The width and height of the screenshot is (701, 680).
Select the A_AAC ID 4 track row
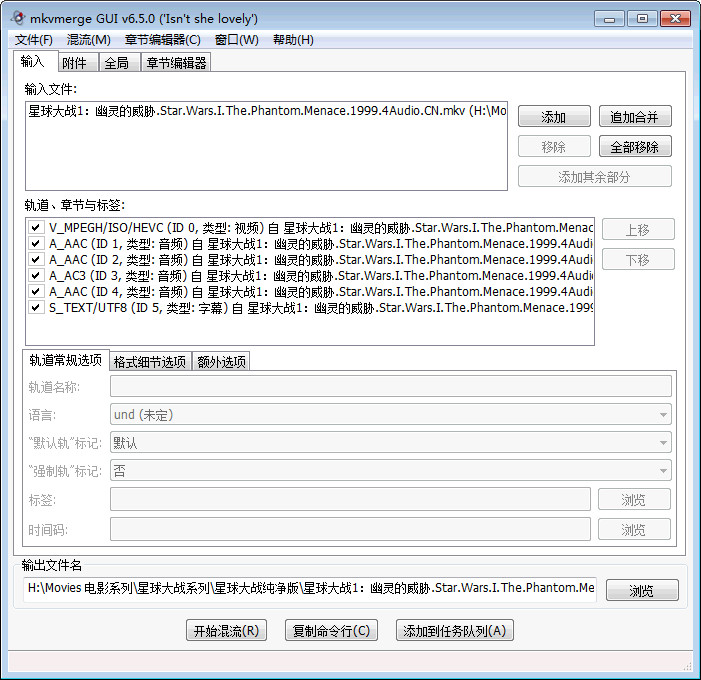point(300,292)
